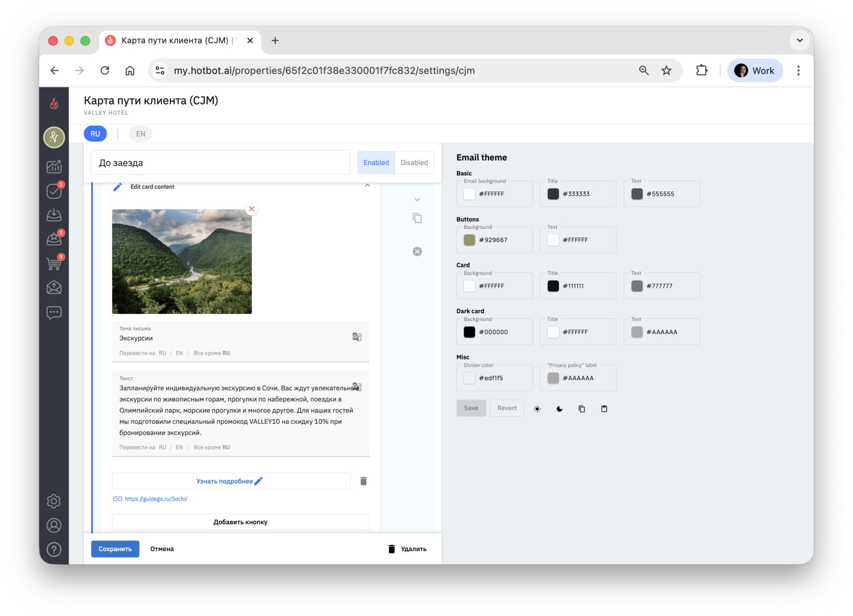Save the email theme
The image size is (853, 616).
tap(471, 408)
